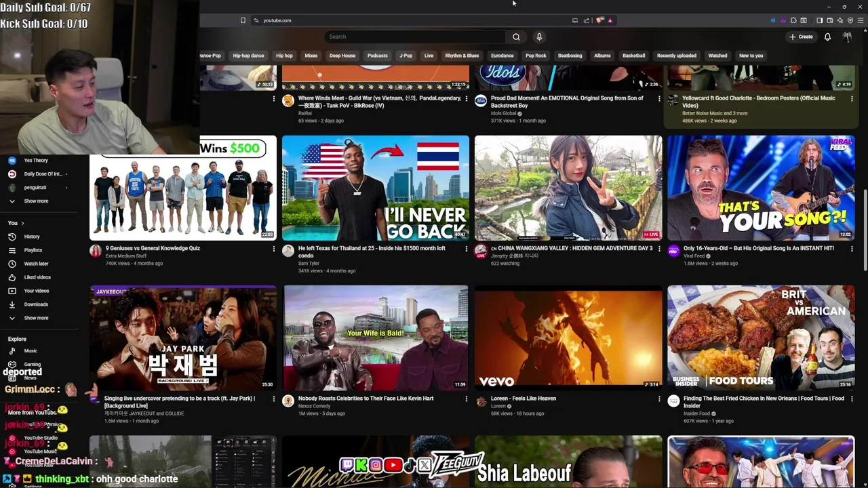This screenshot has width=868, height=488.
Task: Bookmark this page in the address bar
Action: point(243,20)
